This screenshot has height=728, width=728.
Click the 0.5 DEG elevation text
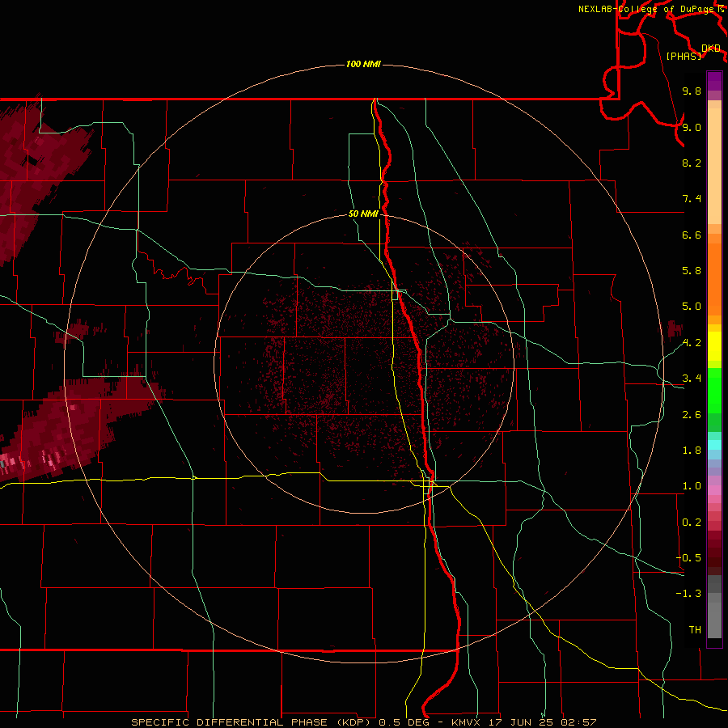(404, 722)
